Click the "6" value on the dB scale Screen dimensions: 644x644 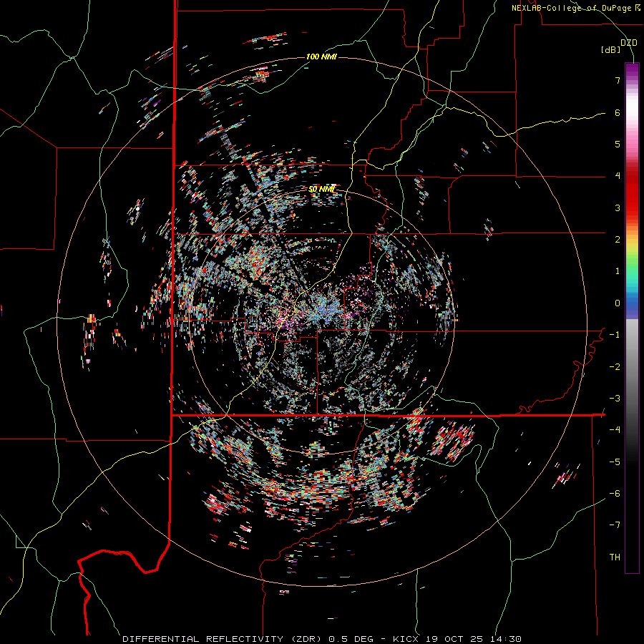click(x=618, y=112)
